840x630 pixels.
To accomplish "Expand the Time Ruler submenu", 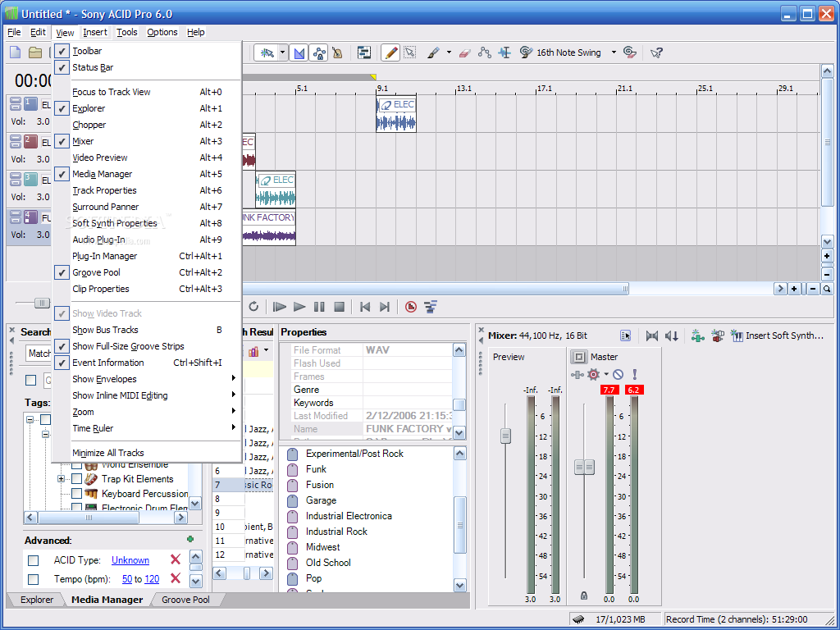I will click(146, 428).
